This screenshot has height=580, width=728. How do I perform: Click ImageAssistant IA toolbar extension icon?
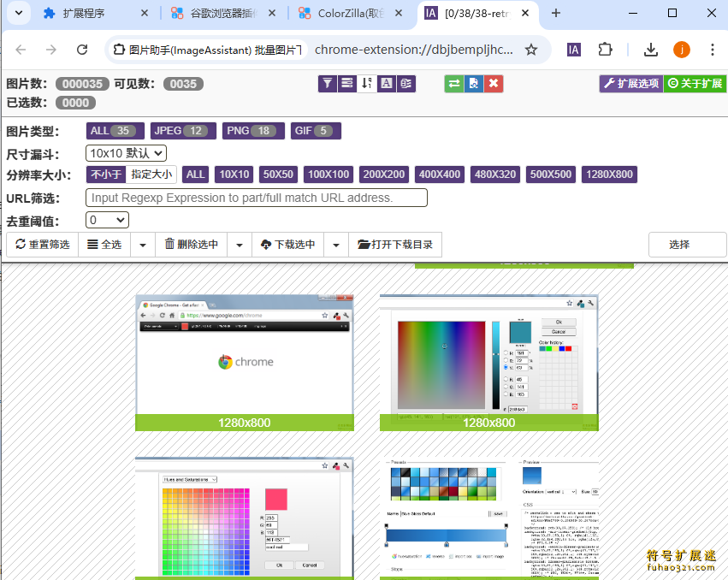click(x=574, y=50)
